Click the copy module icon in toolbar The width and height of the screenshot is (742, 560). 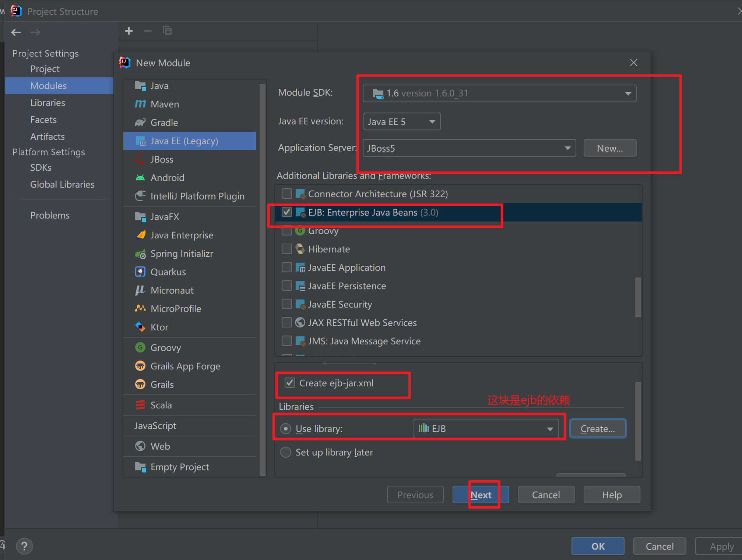click(167, 31)
